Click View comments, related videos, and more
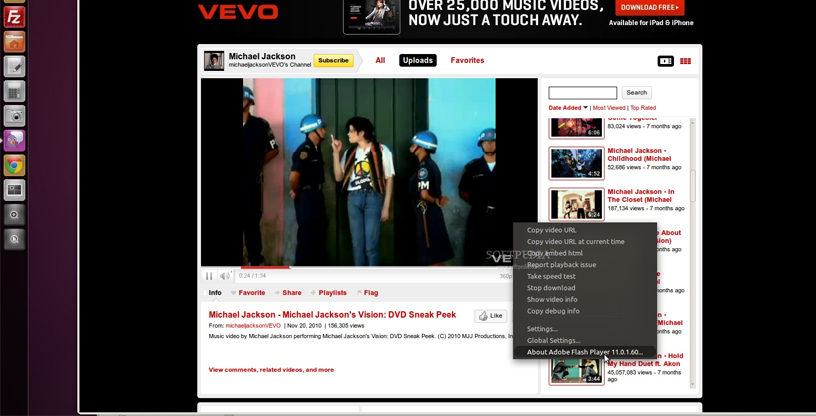This screenshot has height=416, width=816. (271, 370)
